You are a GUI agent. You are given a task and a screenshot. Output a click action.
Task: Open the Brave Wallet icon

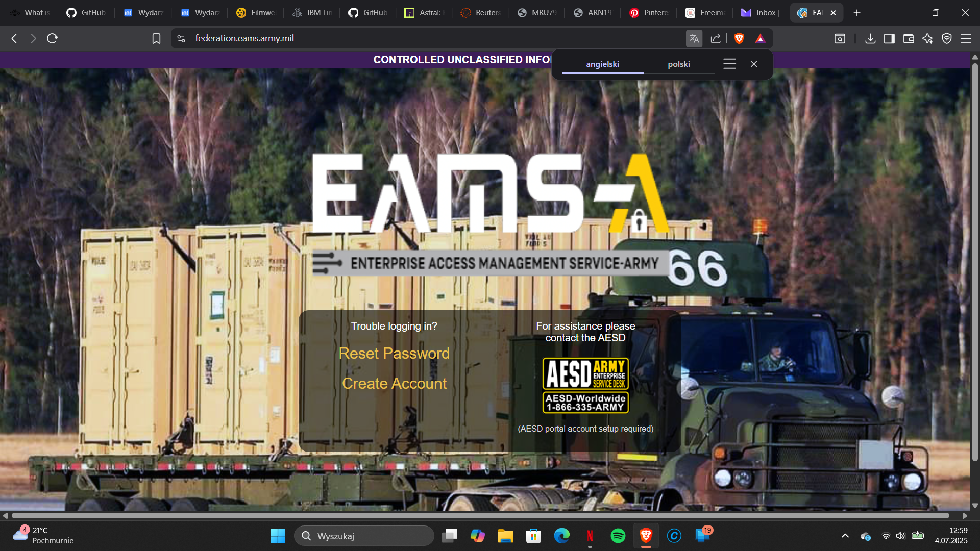[909, 38]
